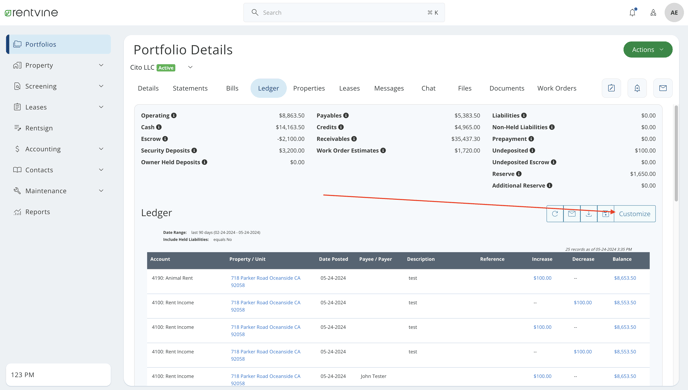
Task: Show info tooltip for Prepayment
Action: click(531, 139)
